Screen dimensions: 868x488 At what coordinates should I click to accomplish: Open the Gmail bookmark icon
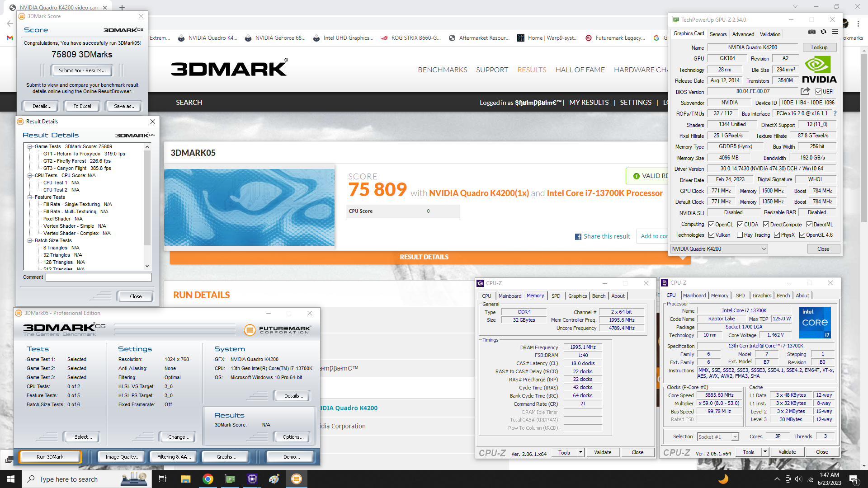click(x=9, y=38)
